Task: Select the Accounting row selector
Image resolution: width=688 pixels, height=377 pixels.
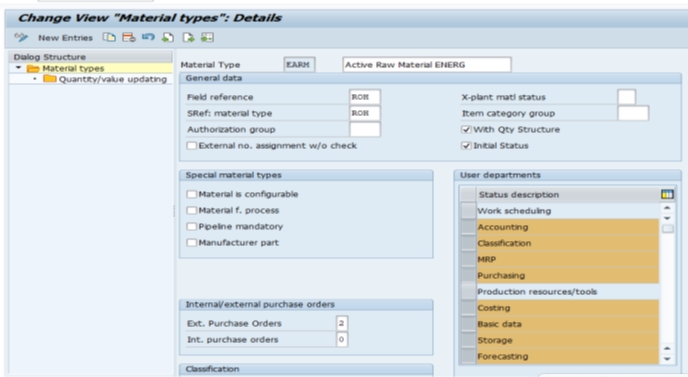Action: (x=468, y=227)
